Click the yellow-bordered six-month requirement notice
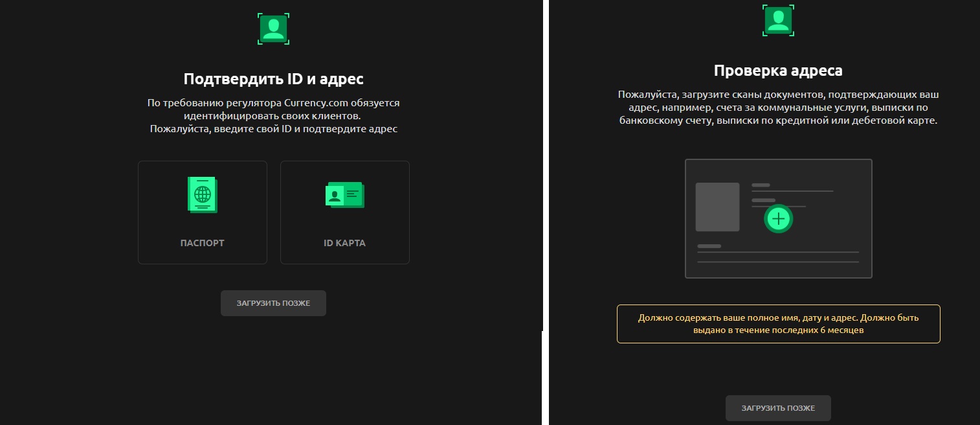Image resolution: width=980 pixels, height=425 pixels. tap(778, 324)
